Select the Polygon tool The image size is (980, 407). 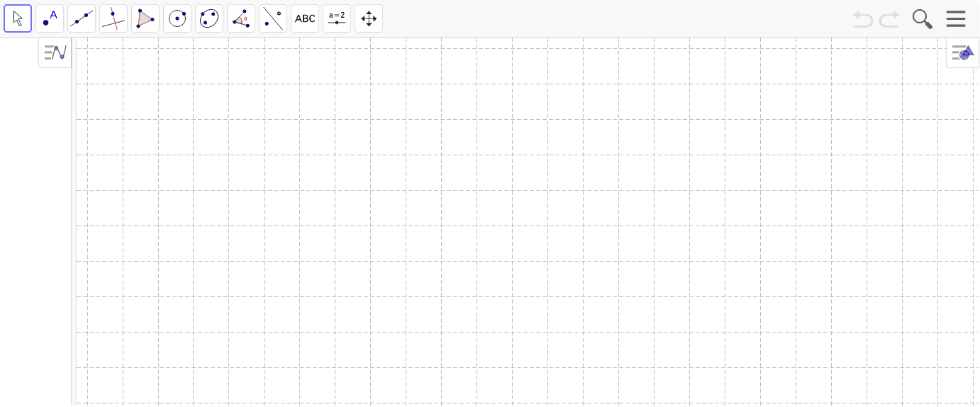click(145, 18)
